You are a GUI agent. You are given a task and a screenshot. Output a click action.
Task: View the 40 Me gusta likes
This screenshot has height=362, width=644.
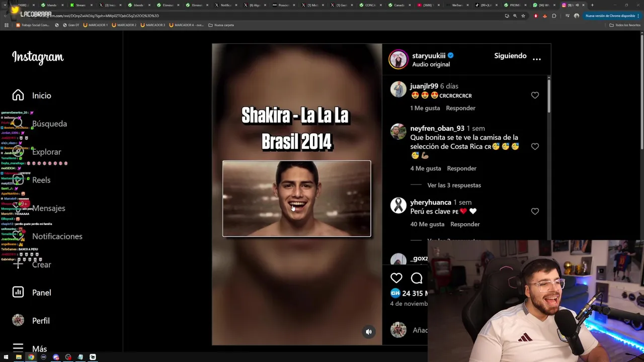427,224
